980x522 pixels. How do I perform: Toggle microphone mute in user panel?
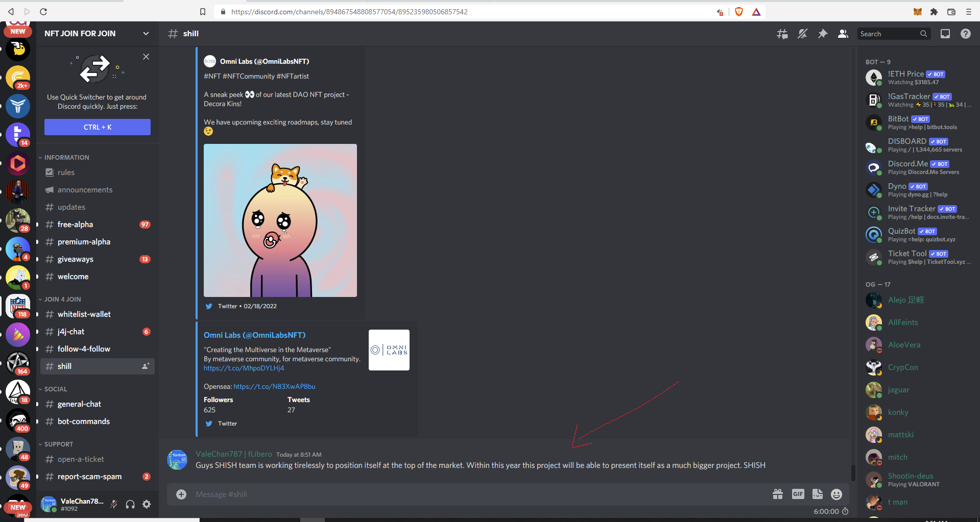pyautogui.click(x=114, y=504)
